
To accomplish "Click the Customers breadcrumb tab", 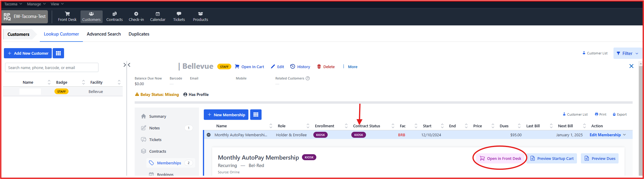I will 19,34.
